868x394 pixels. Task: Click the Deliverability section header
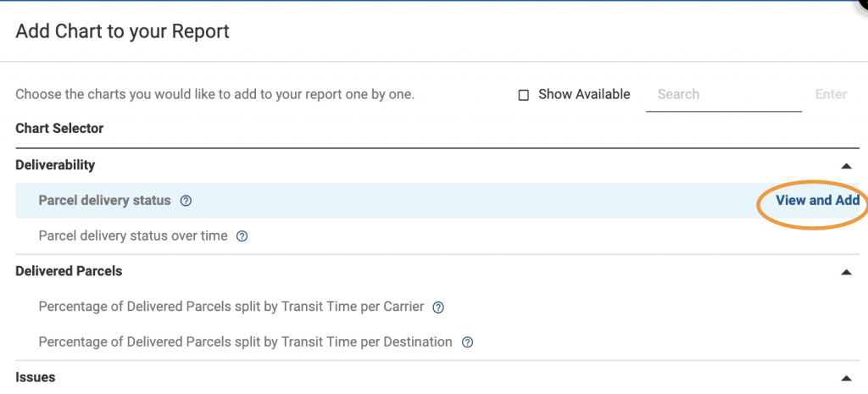tap(55, 165)
